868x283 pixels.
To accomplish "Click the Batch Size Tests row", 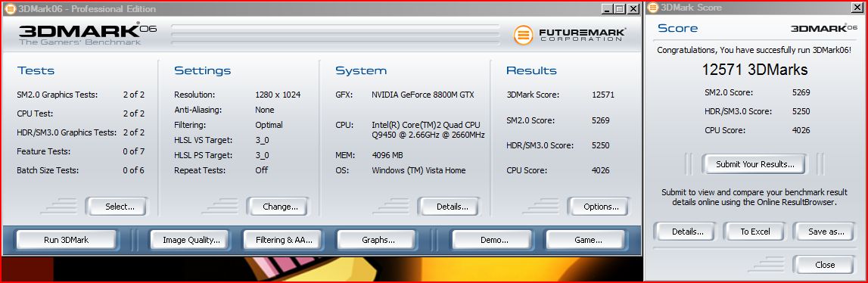I will tap(81, 170).
